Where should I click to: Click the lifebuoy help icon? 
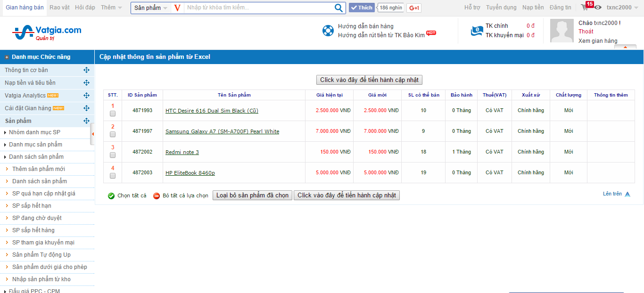pyautogui.click(x=328, y=31)
